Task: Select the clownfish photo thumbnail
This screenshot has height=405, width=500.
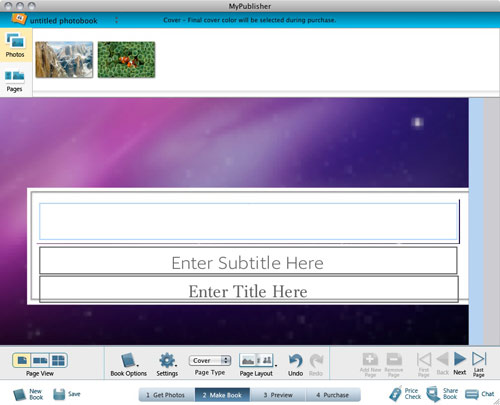Action: coord(126,60)
